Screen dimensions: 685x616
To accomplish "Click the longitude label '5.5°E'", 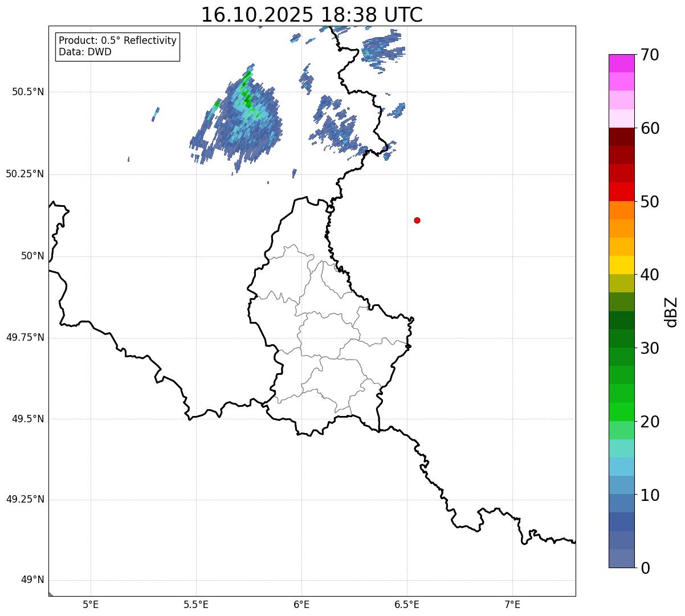I will (196, 604).
